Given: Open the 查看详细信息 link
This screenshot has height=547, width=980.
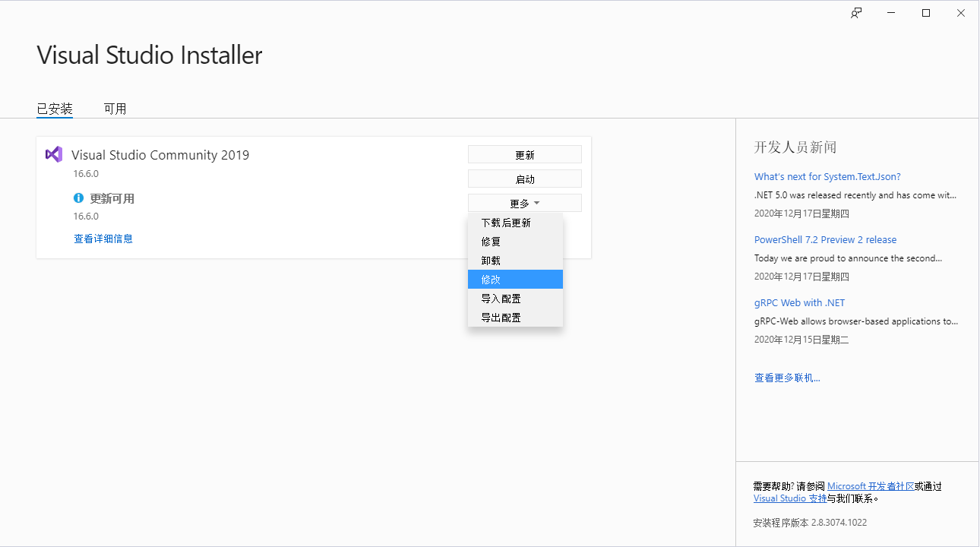Looking at the screenshot, I should (103, 239).
